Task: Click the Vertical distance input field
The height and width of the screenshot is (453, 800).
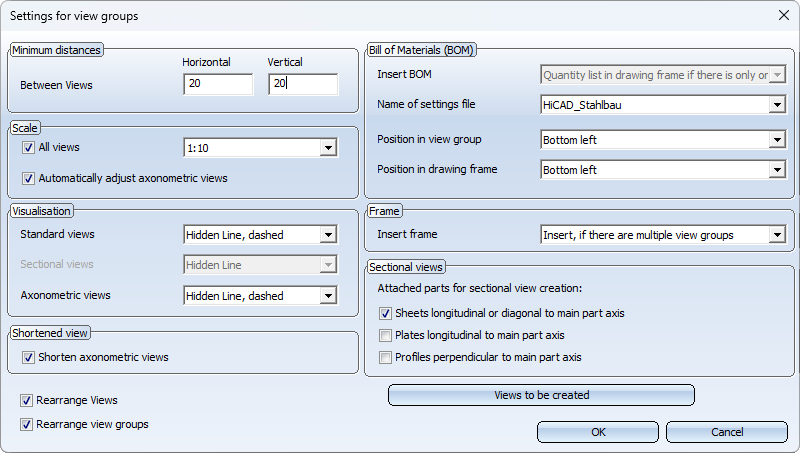Action: click(303, 84)
